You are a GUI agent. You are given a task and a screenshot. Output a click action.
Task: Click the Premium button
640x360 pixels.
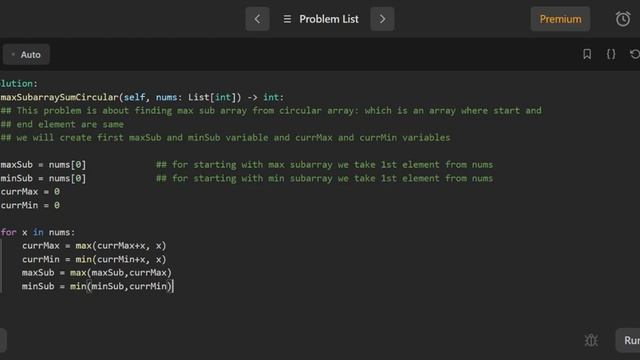click(560, 19)
